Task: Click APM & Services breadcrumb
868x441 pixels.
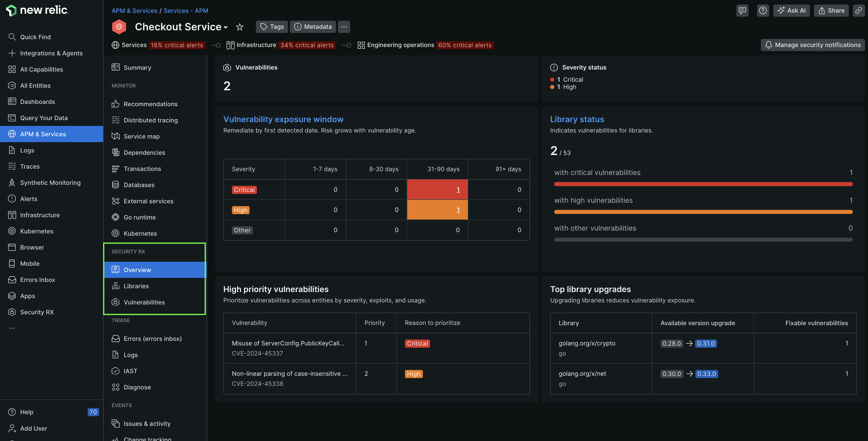Action: click(134, 11)
